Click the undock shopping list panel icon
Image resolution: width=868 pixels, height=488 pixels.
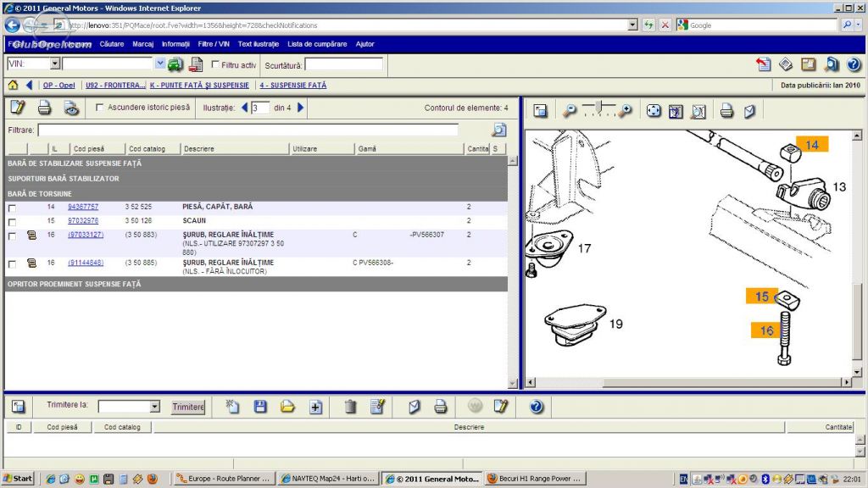coord(19,407)
